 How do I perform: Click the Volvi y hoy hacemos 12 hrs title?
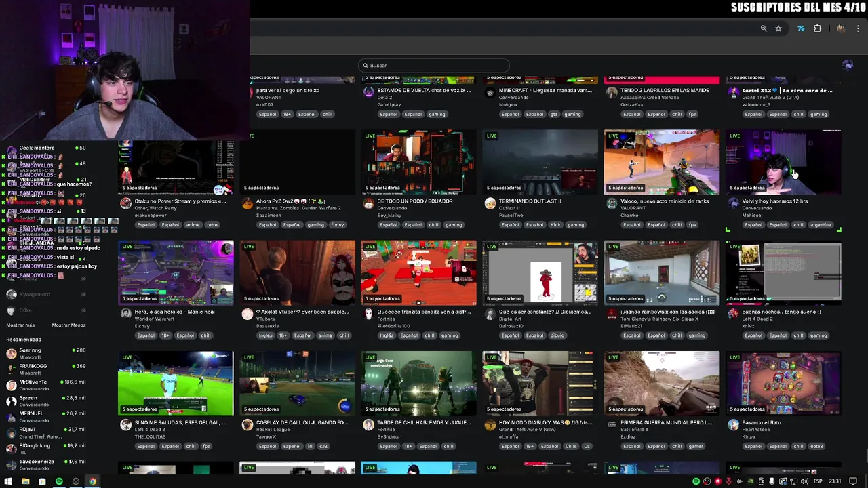775,201
